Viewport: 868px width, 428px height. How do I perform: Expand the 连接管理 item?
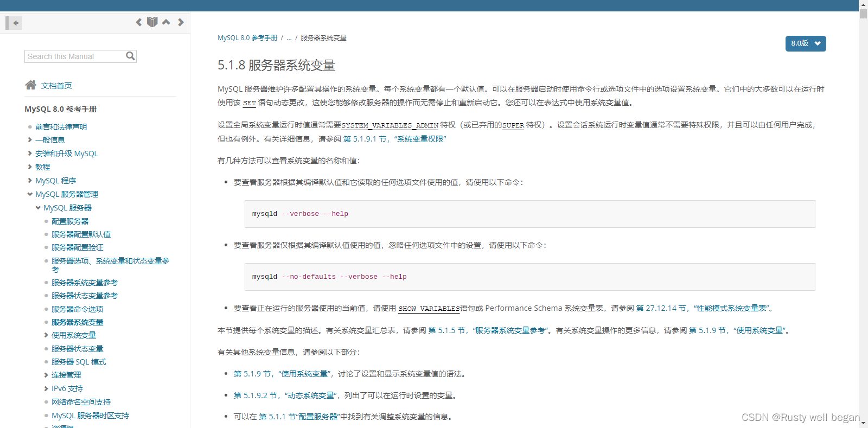click(x=46, y=375)
